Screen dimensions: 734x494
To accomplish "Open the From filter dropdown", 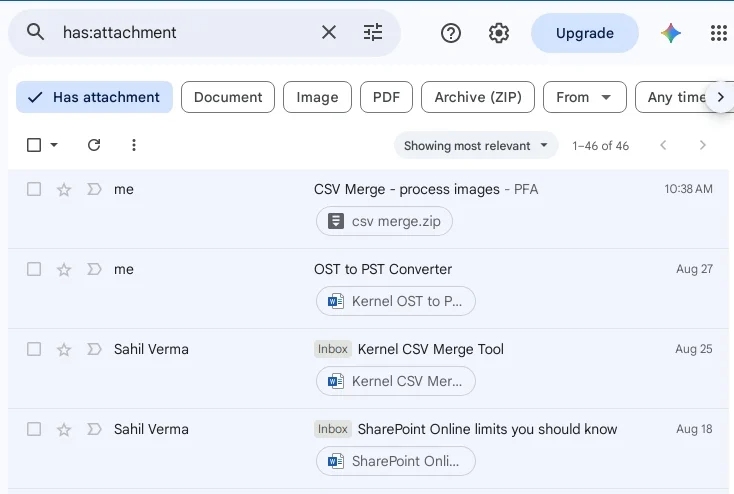I will click(585, 97).
